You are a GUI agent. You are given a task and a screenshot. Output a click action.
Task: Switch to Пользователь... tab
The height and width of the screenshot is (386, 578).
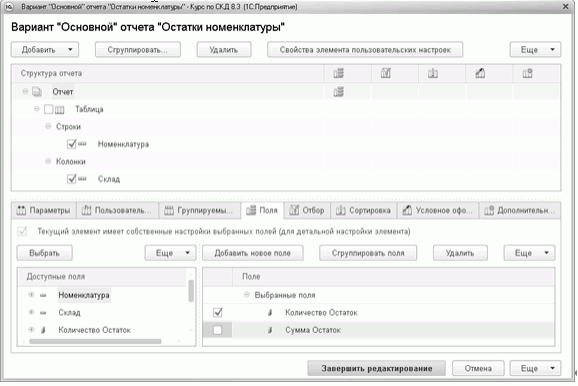click(x=117, y=211)
